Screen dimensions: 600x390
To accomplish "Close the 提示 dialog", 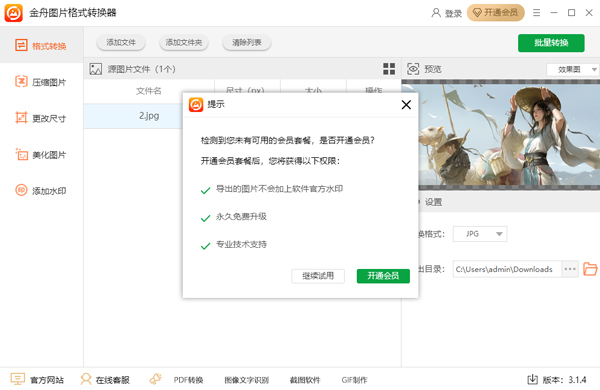I will point(406,104).
